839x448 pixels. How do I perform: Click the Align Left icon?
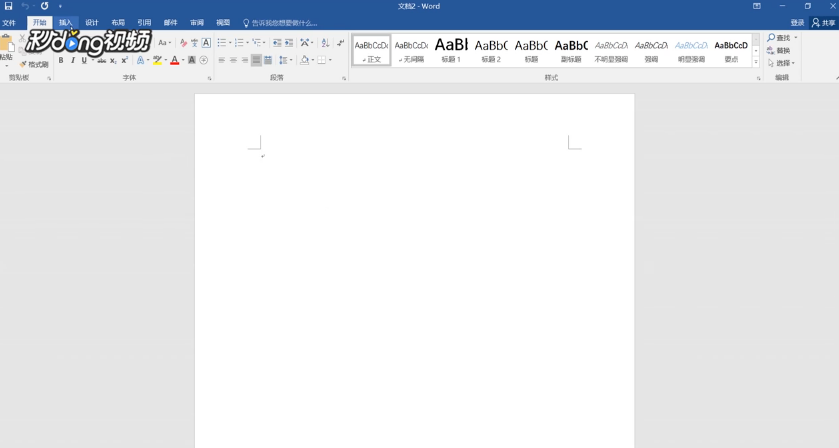pyautogui.click(x=222, y=60)
